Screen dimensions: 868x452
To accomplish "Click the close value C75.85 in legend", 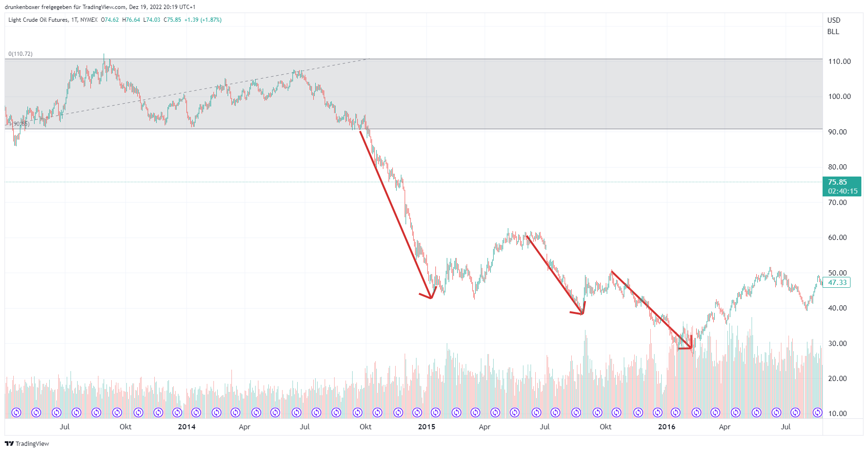I will [x=172, y=20].
